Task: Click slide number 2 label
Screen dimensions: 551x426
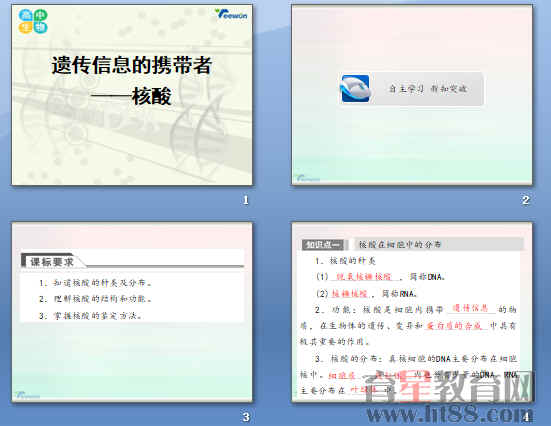Action: 525,200
